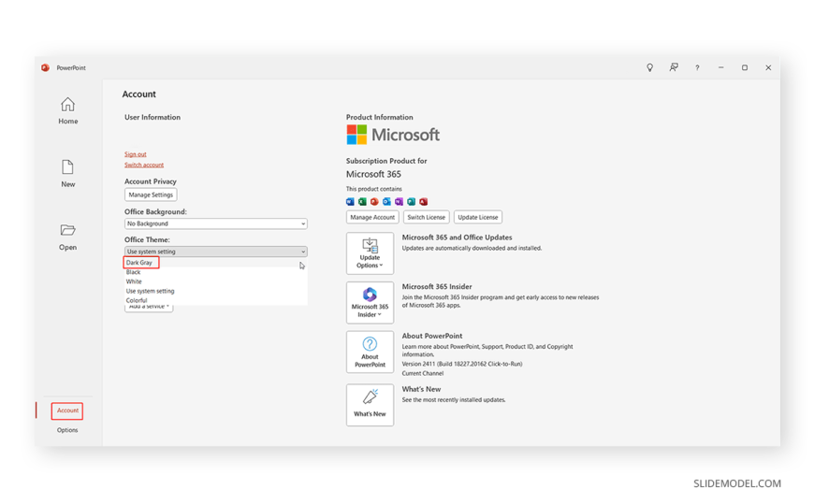Click Switch License button
This screenshot has height=504, width=814.
click(427, 217)
